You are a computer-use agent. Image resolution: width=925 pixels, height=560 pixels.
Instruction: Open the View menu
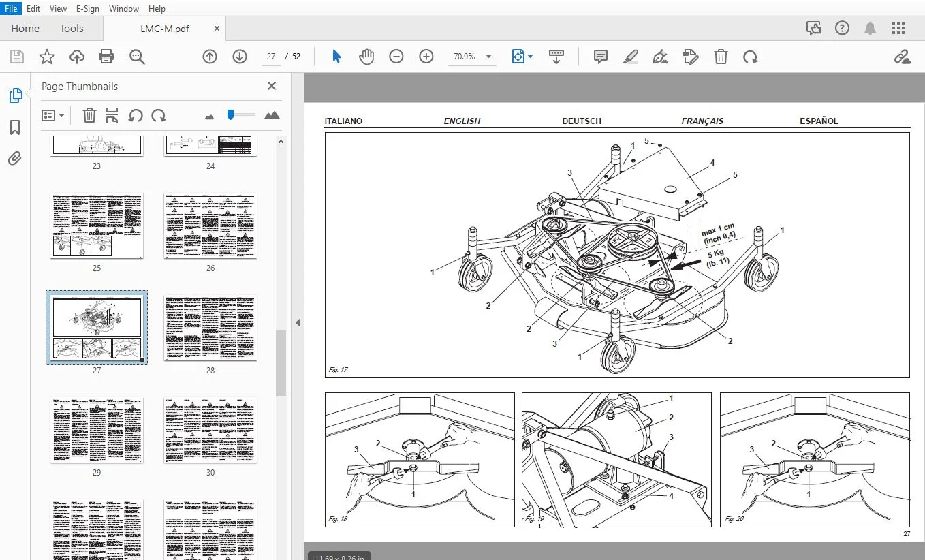(59, 9)
